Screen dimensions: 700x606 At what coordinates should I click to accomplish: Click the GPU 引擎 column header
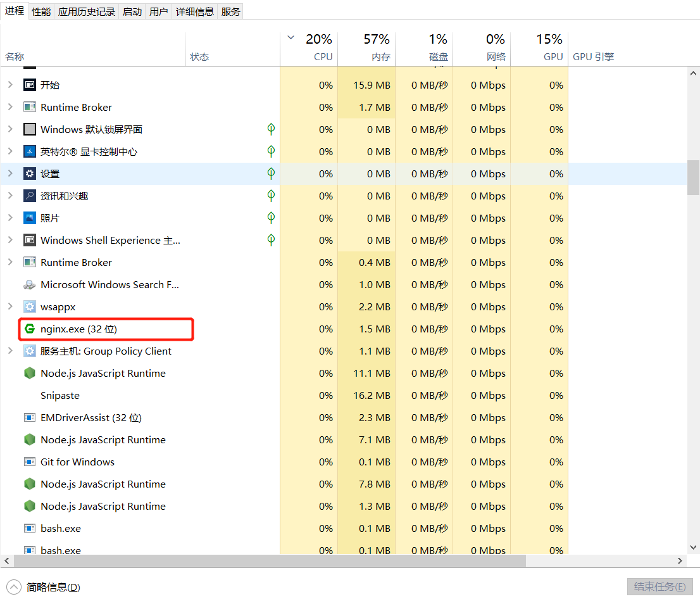(x=593, y=57)
